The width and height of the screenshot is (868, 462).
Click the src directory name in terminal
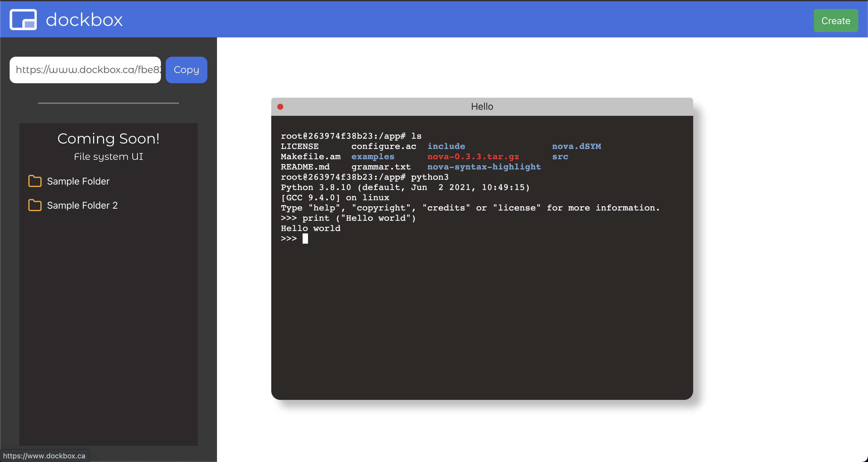point(560,157)
